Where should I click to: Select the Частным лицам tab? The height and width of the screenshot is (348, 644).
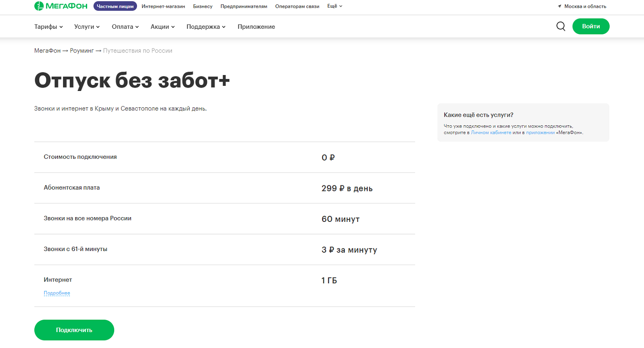coord(115,6)
